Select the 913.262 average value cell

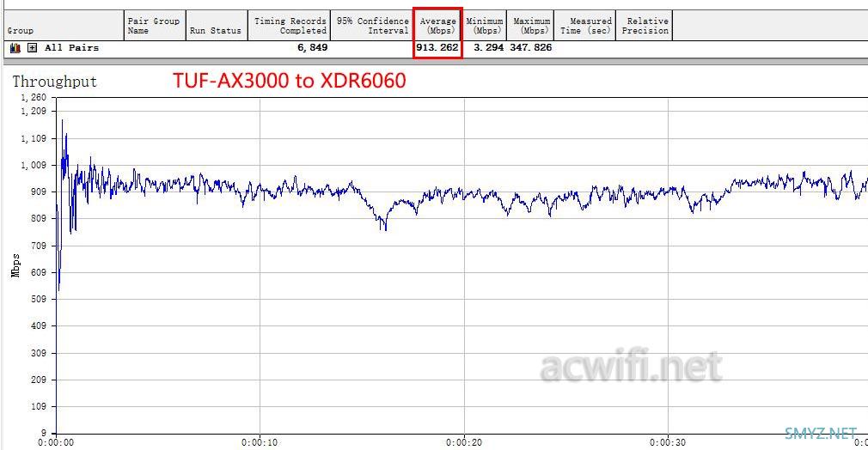[x=437, y=47]
